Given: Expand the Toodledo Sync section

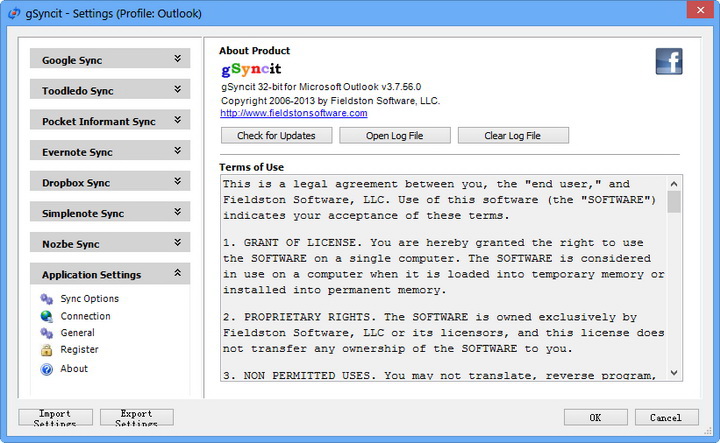Looking at the screenshot, I should tap(177, 90).
